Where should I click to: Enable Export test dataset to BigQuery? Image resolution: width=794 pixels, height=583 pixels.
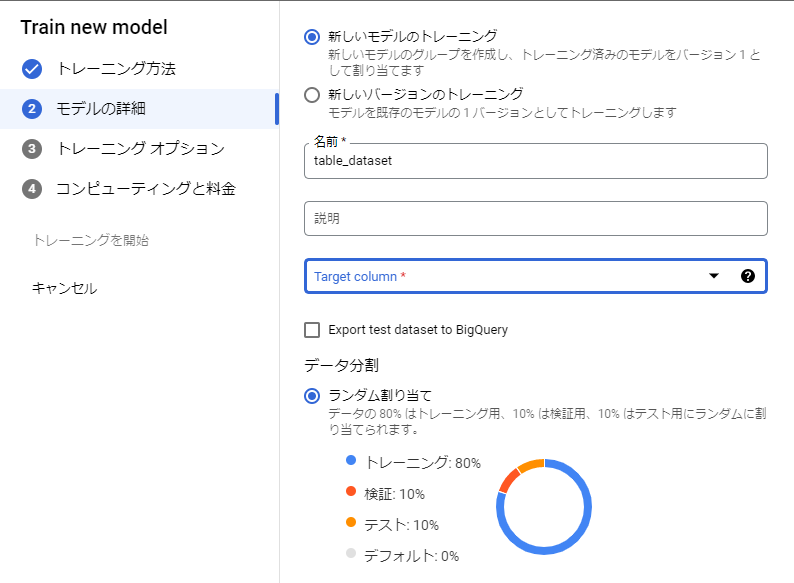coord(312,330)
